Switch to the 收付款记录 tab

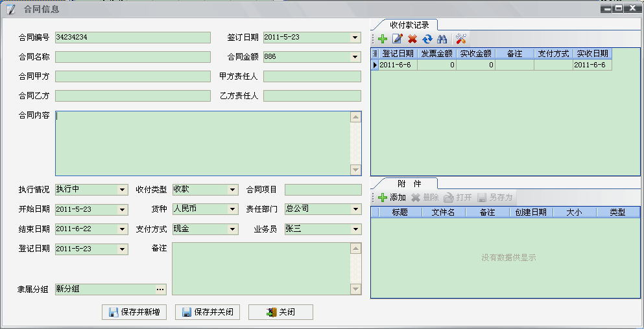[x=409, y=25]
